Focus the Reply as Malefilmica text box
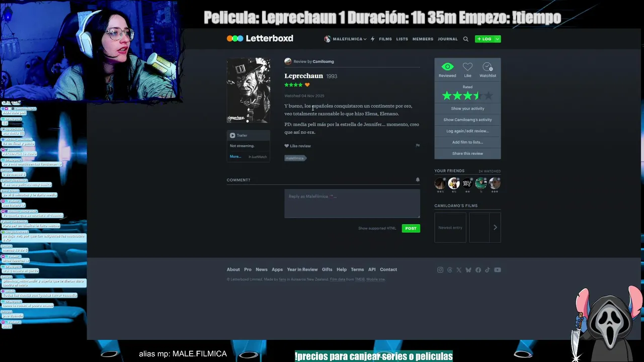Image resolution: width=644 pixels, height=362 pixels. pos(352,204)
